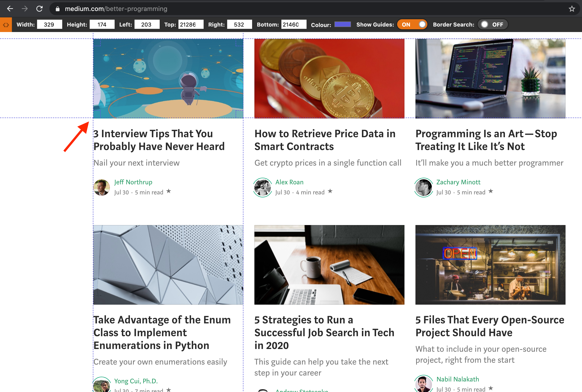Open "How to Retrieve Price Data in Smart Contracts"
582x392 pixels.
(325, 140)
